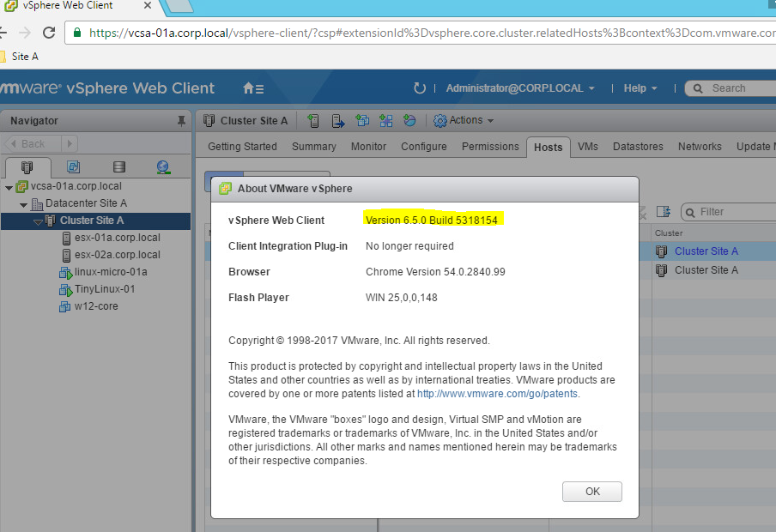Click the 'Chrome Version 54.0.2840.99' value
This screenshot has width=776, height=532.
[435, 272]
